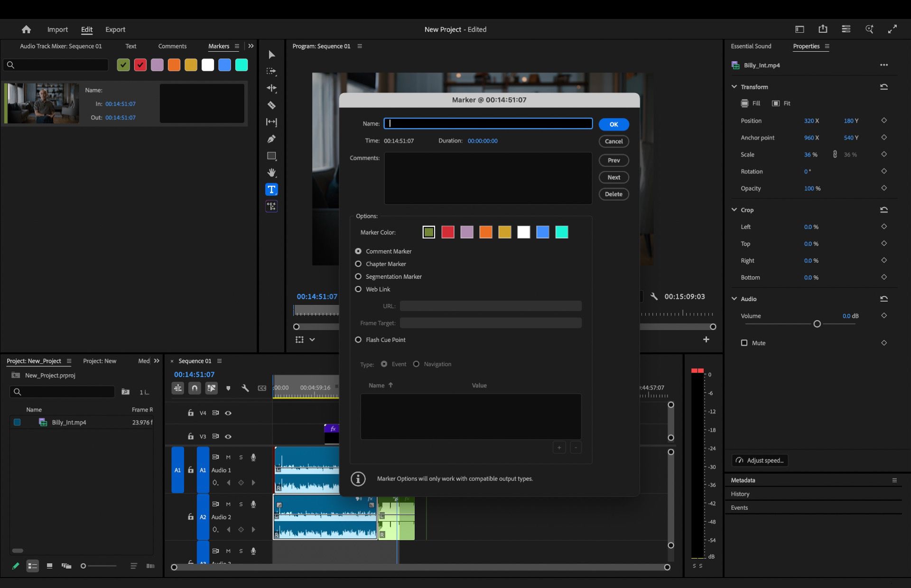Click the Home icon

pos(27,29)
